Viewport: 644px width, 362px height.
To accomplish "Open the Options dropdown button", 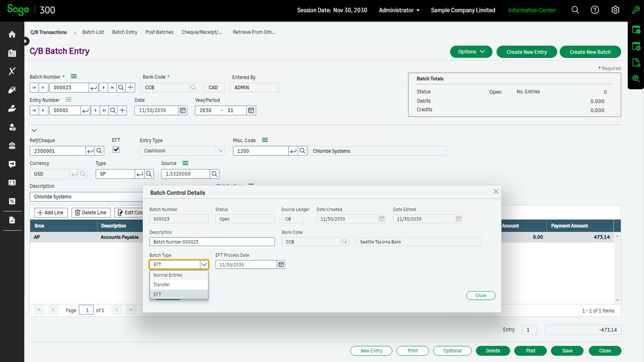I will pos(471,52).
